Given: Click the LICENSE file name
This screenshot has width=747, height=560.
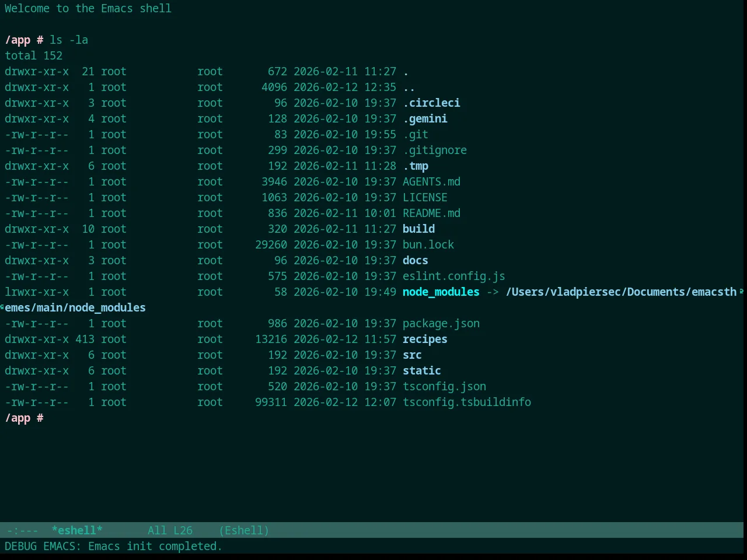Looking at the screenshot, I should click(x=425, y=197).
